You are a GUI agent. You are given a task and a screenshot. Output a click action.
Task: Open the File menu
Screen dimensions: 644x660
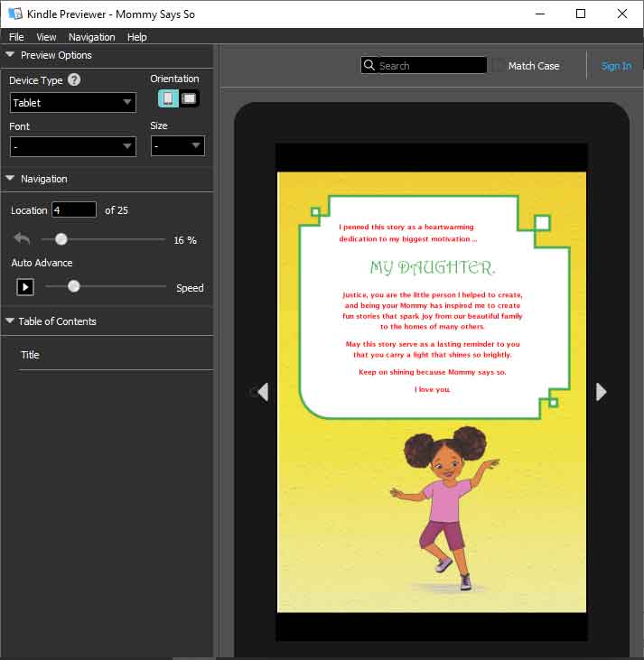click(16, 37)
